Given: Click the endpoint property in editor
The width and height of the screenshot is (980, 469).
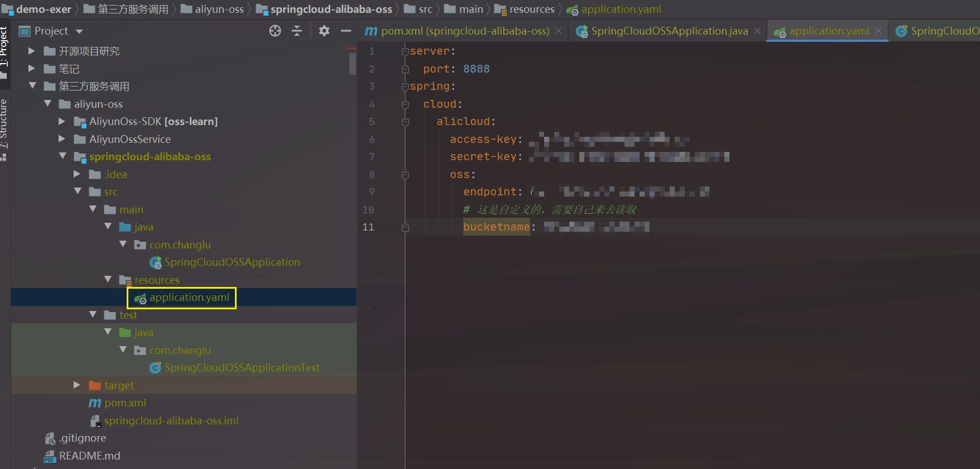Looking at the screenshot, I should 490,192.
